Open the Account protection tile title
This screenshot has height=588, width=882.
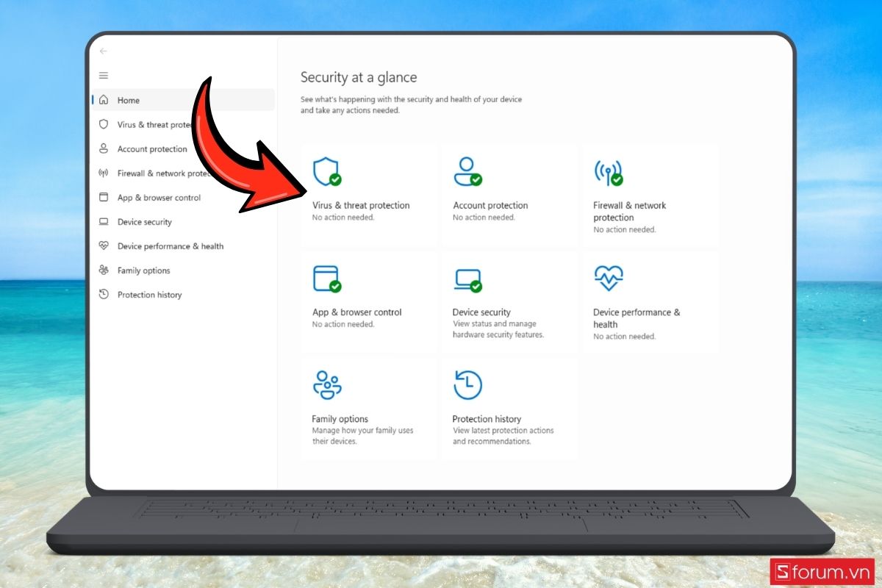490,206
